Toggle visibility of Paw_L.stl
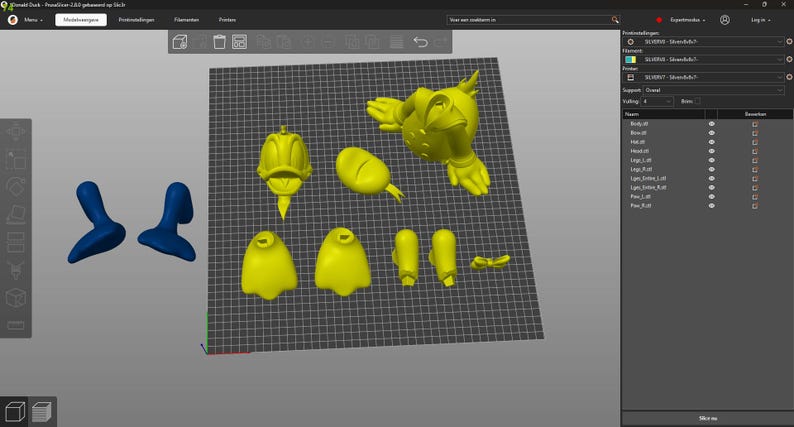 point(711,197)
